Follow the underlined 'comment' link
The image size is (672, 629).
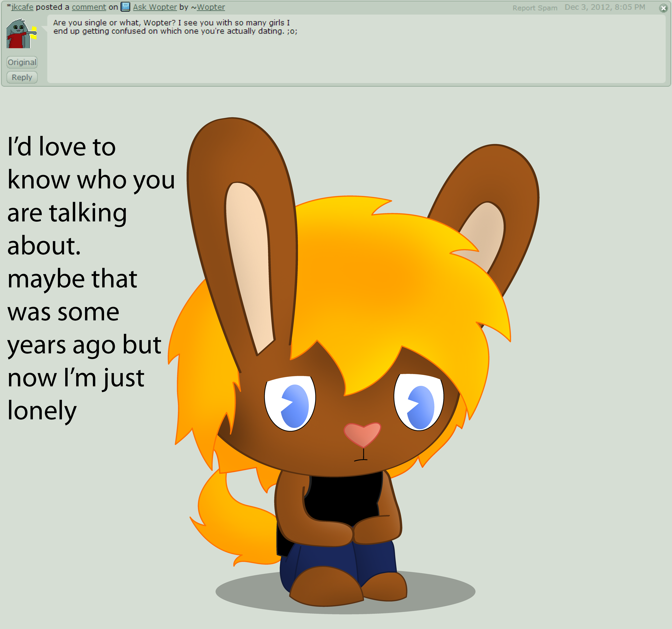89,7
